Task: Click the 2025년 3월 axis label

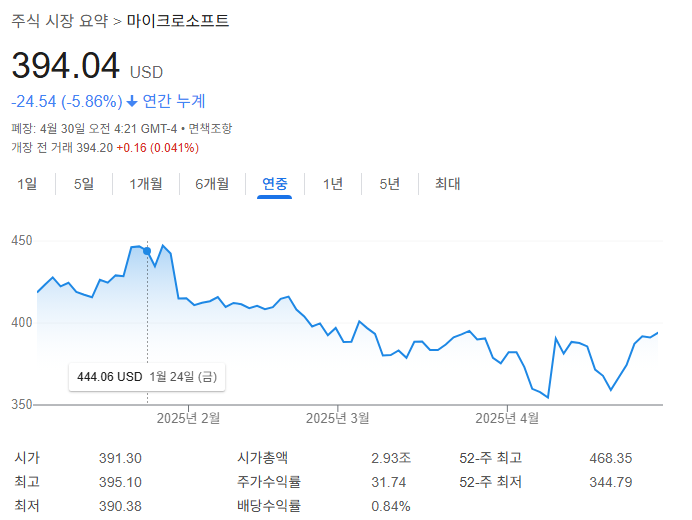Action: click(x=338, y=418)
